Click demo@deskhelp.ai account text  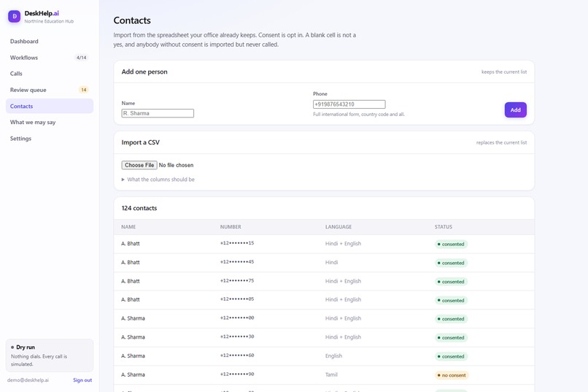coord(28,380)
